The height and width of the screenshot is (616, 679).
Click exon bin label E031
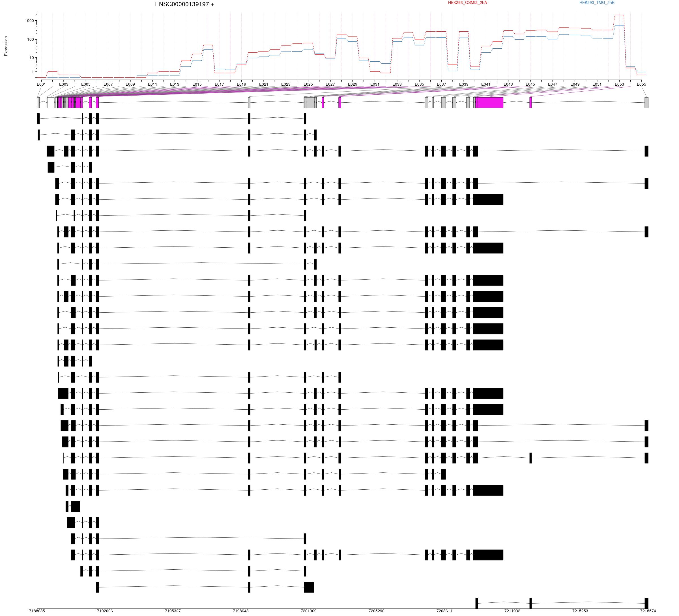tap(375, 85)
